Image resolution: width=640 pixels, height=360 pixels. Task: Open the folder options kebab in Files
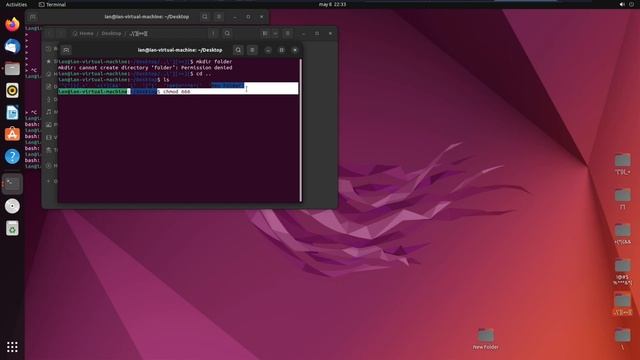[213, 33]
